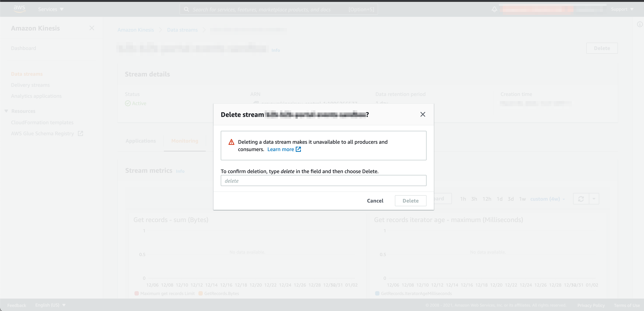Open custom (4w) time range dropdown

pos(548,199)
